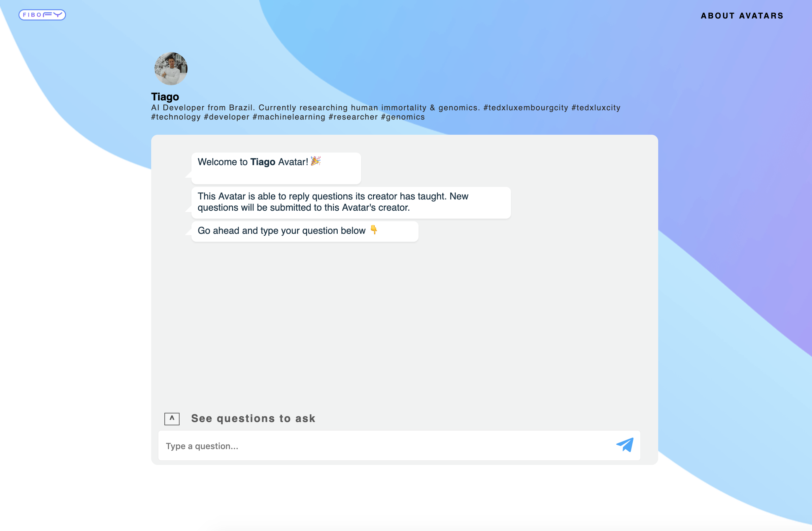812x531 pixels.
Task: Click the #machinelearning hashtag
Action: click(x=289, y=117)
